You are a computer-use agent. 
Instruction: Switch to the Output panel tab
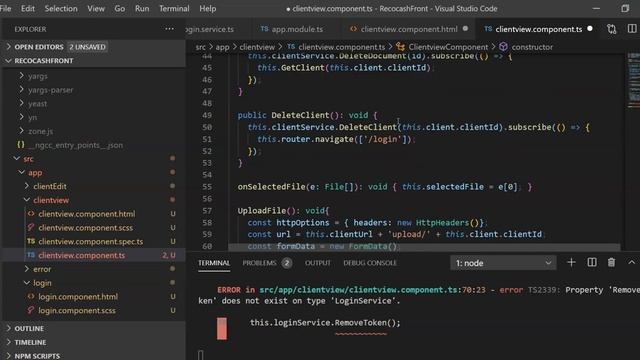click(318, 263)
